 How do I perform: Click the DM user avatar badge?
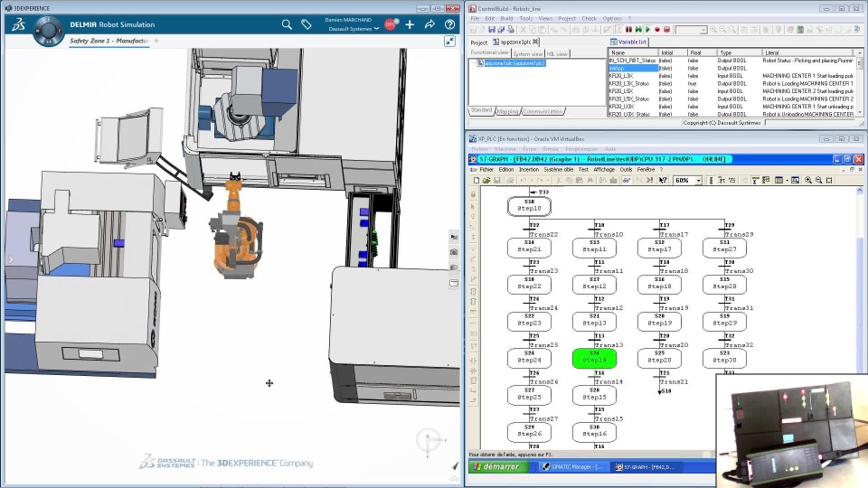click(x=391, y=23)
